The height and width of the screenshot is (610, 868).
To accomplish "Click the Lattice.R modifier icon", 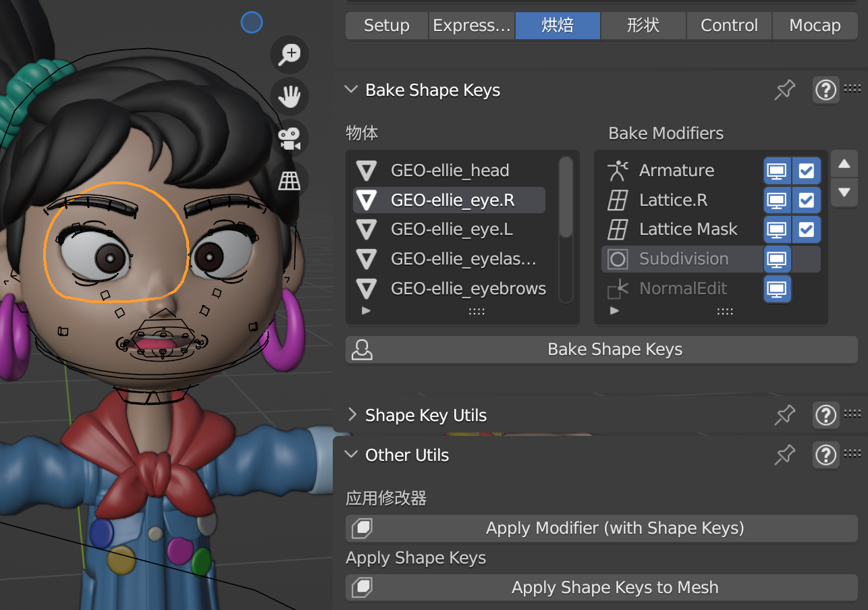I will pyautogui.click(x=619, y=200).
